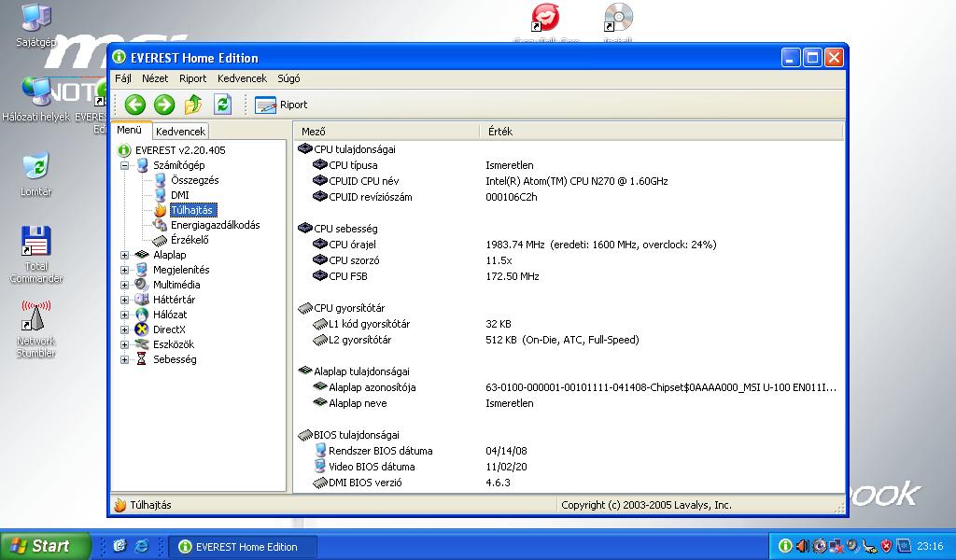The width and height of the screenshot is (956, 560).
Task: Go forward with the green right arrow
Action: [163, 105]
